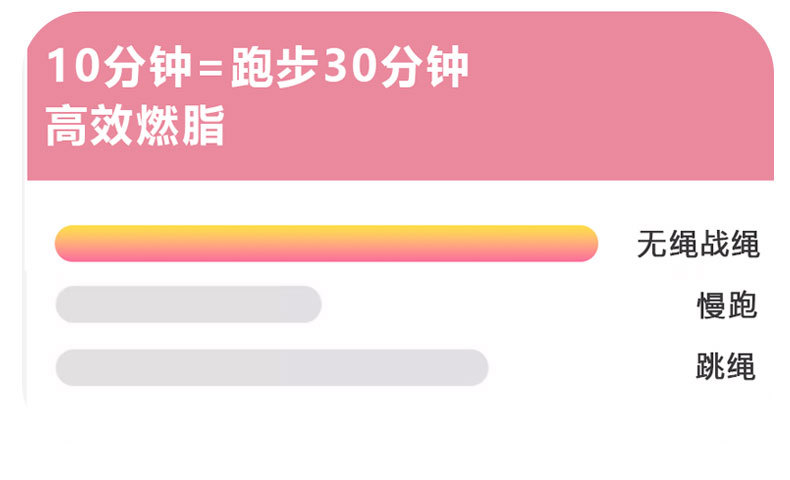Click the 10分钟 text in the headline

118,68
